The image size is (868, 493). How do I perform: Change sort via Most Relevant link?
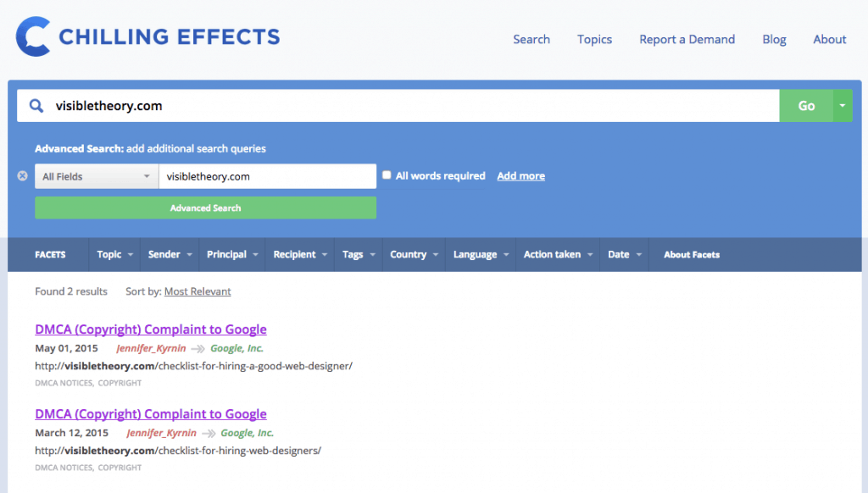click(x=198, y=291)
